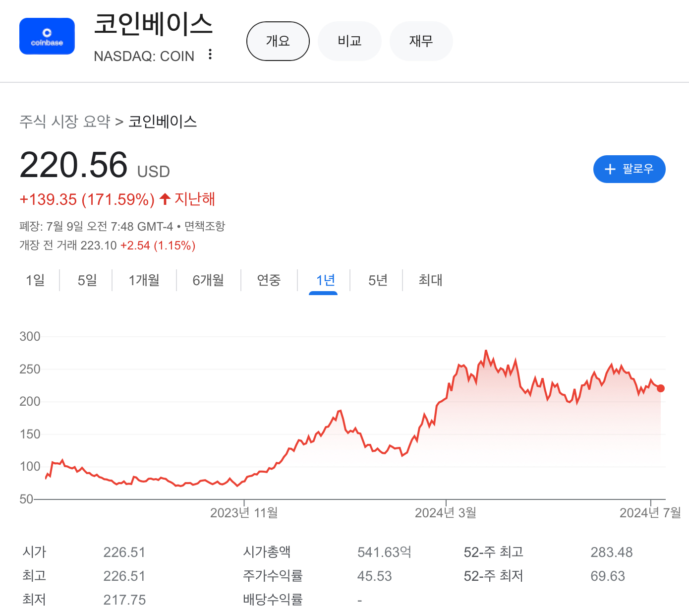Show the 최대 maximum range
The height and width of the screenshot is (616, 689).
(x=430, y=280)
